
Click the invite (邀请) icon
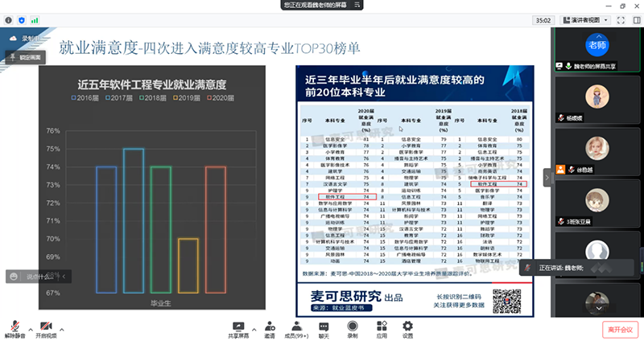[268, 327]
